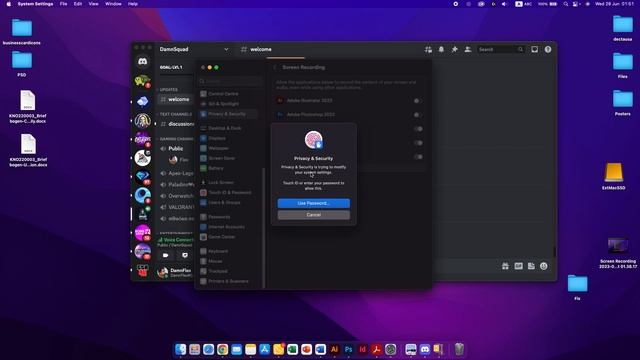Open Discord home via logo icon

click(x=142, y=62)
